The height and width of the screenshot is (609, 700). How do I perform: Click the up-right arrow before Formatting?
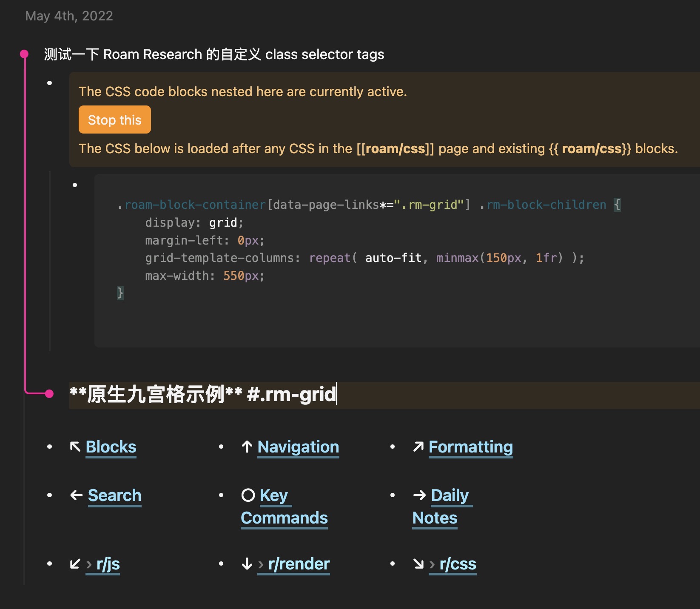418,447
